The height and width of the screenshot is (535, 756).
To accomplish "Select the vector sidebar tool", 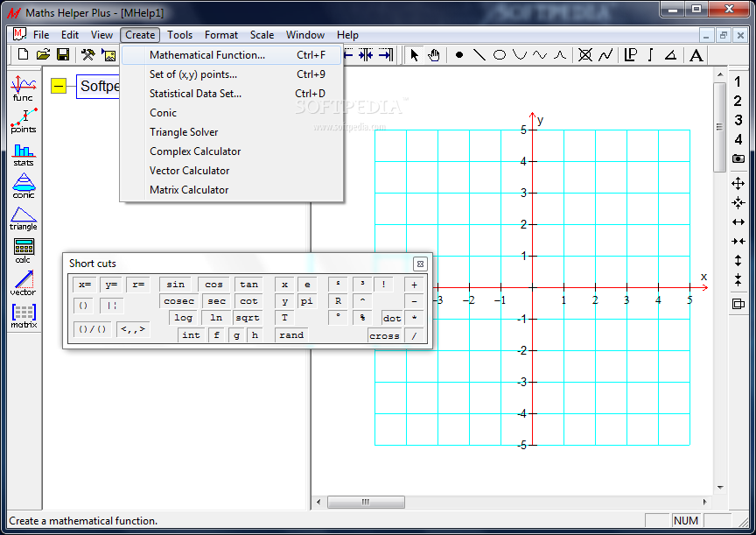I will click(23, 283).
